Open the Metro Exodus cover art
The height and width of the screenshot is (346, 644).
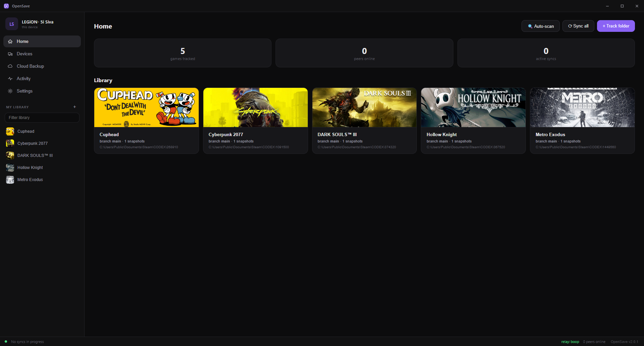tap(582, 107)
